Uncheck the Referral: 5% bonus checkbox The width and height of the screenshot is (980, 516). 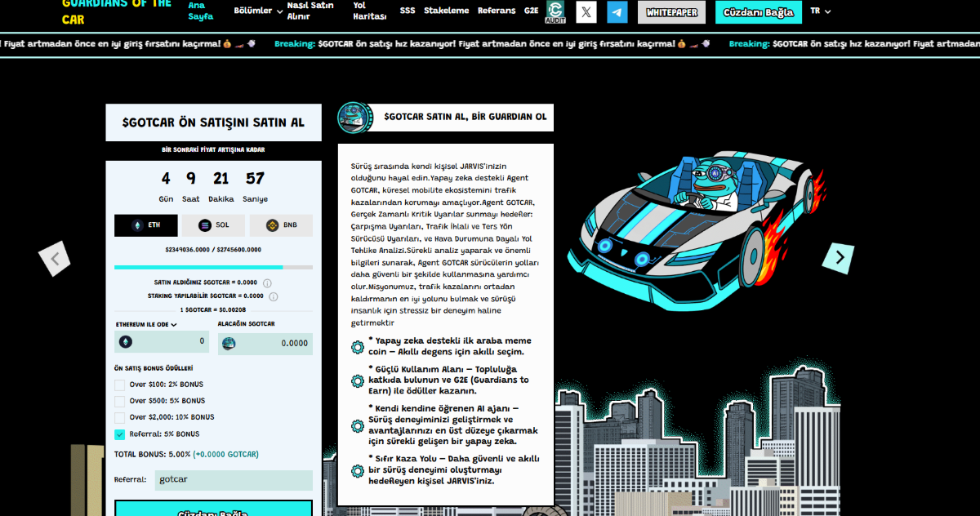pos(120,434)
